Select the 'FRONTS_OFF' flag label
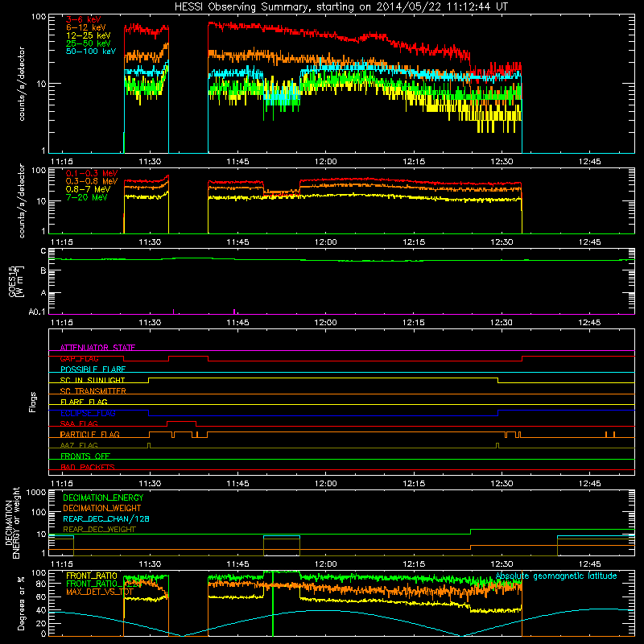 [x=85, y=456]
